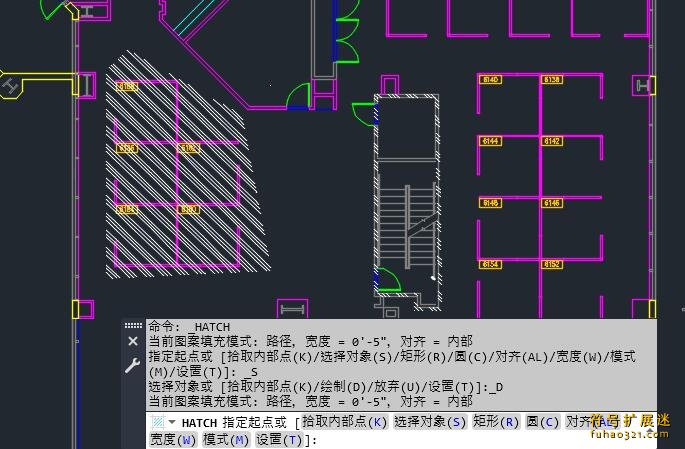Select room tag 6140
This screenshot has width=685, height=449.
[490, 79]
